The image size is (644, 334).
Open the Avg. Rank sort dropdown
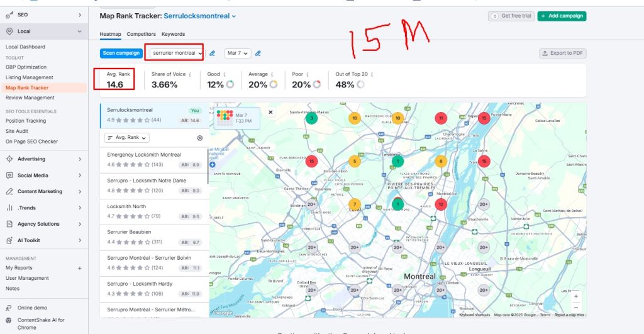[x=127, y=138]
